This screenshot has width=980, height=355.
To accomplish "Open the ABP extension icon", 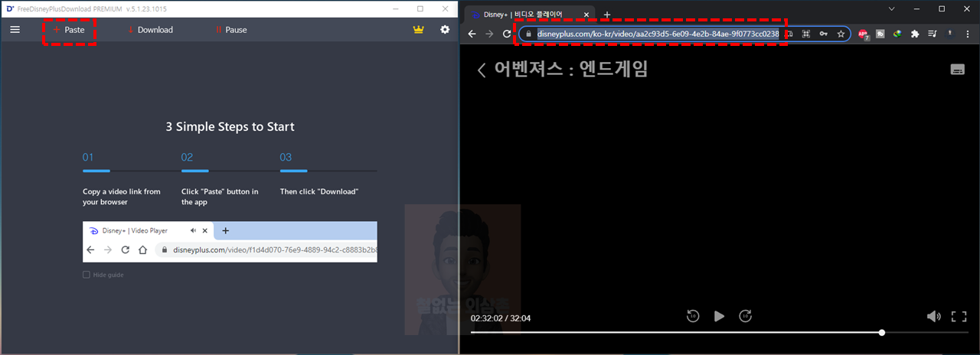I will pyautogui.click(x=864, y=34).
